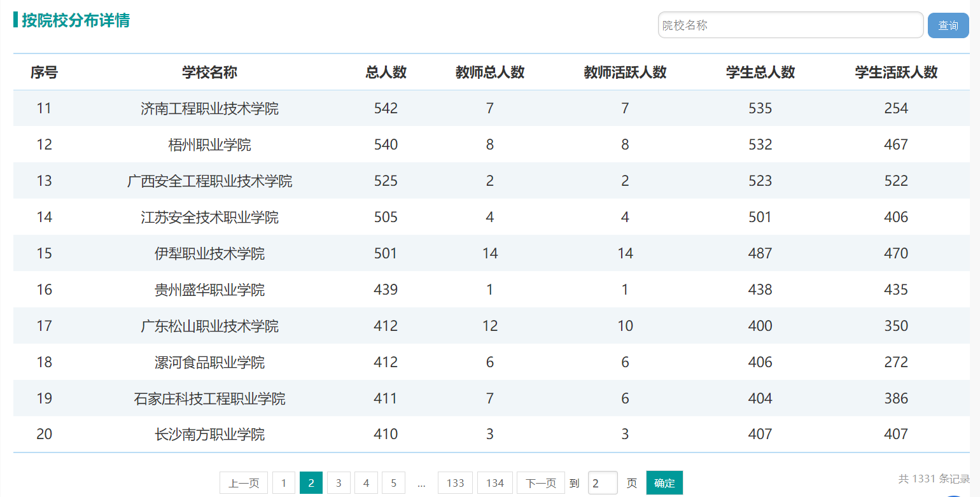Screen dimensions: 980x497
Task: Click the 总人数 column header
Action: [x=386, y=73]
